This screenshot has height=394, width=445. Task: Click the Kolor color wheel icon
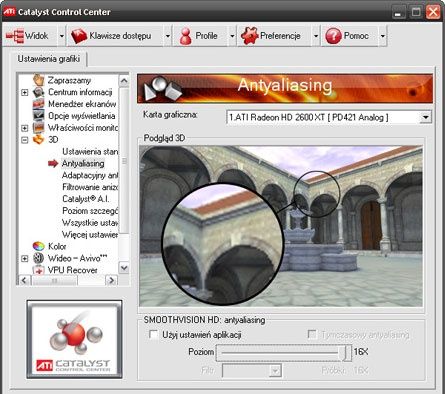tap(39, 246)
